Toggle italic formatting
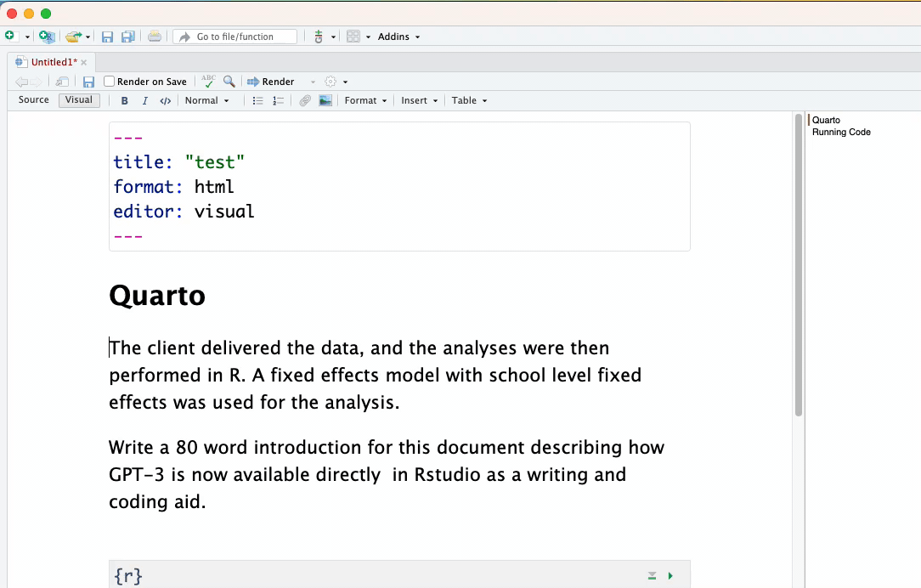Screen dimensions: 921x588 point(145,100)
